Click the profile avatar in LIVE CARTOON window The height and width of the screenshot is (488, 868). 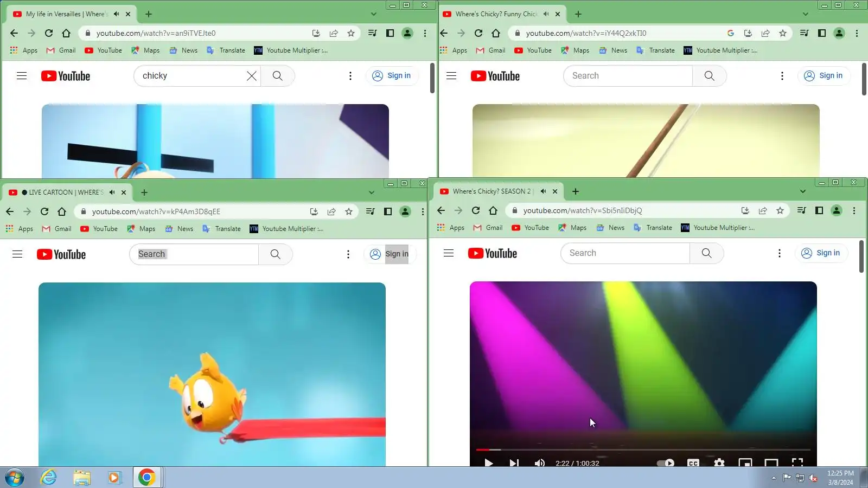tap(405, 211)
